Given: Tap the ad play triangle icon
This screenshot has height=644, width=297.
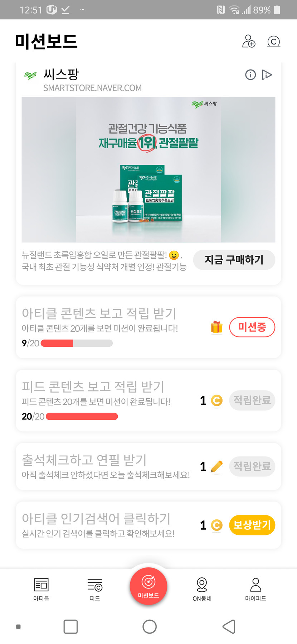Looking at the screenshot, I should click(x=267, y=75).
